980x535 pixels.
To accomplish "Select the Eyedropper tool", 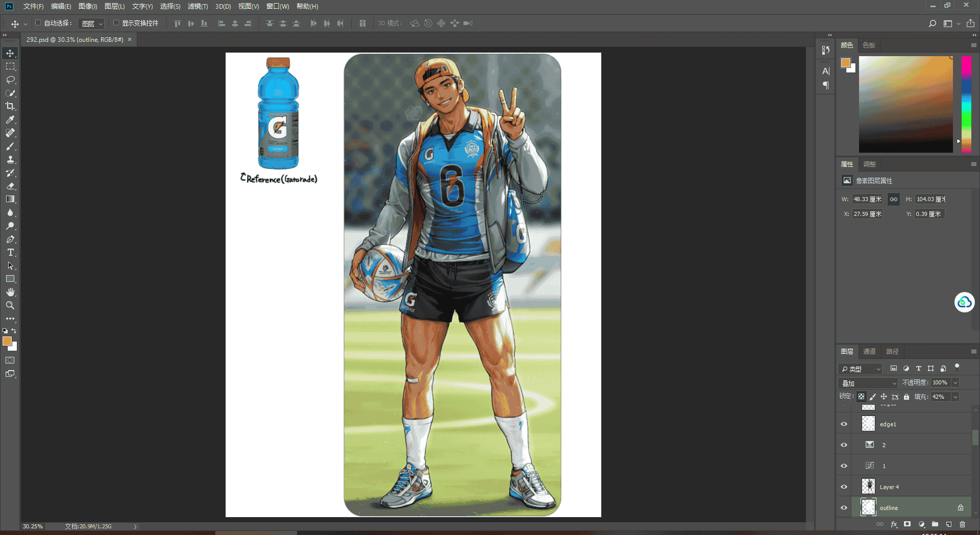I will (10, 119).
